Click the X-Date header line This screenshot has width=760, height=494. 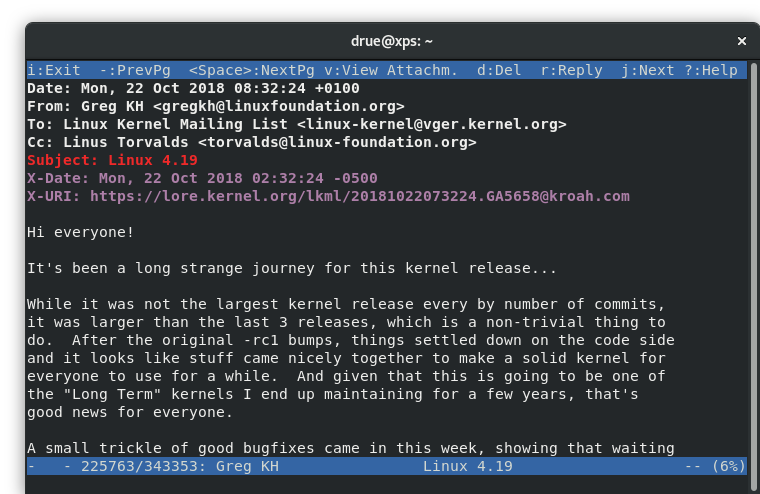tap(202, 178)
